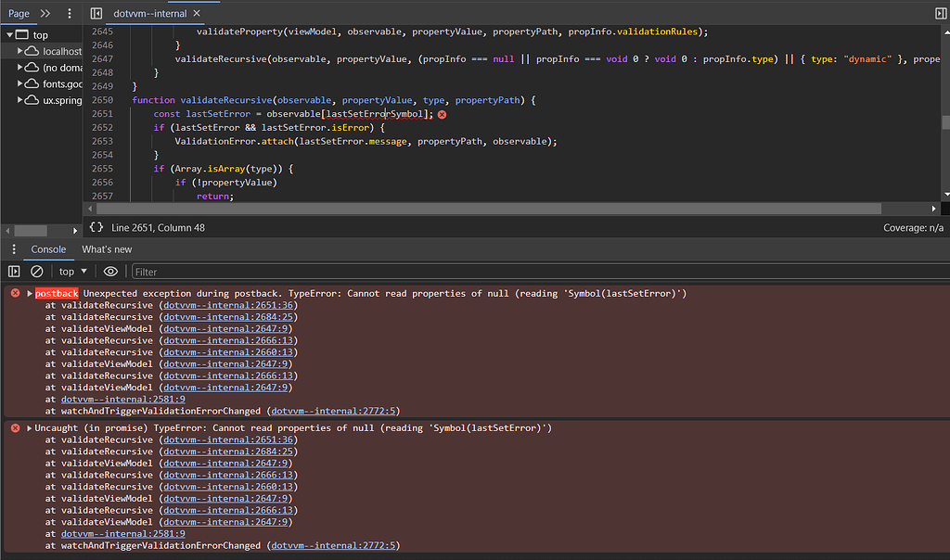The height and width of the screenshot is (560, 950).
Task: Click the red error icon on line 2651
Action: point(442,113)
